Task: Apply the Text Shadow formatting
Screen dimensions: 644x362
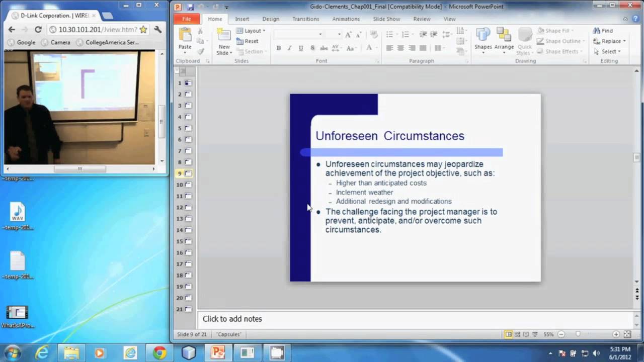Action: 312,48
